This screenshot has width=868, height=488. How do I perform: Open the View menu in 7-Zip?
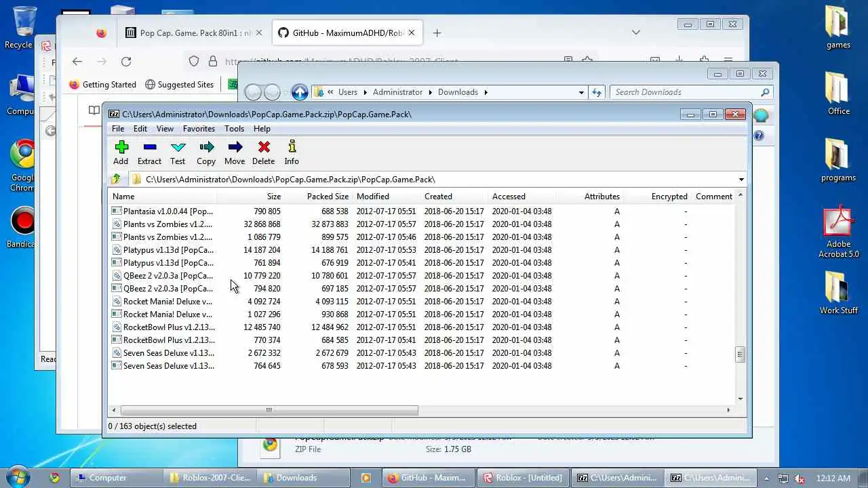(165, 129)
